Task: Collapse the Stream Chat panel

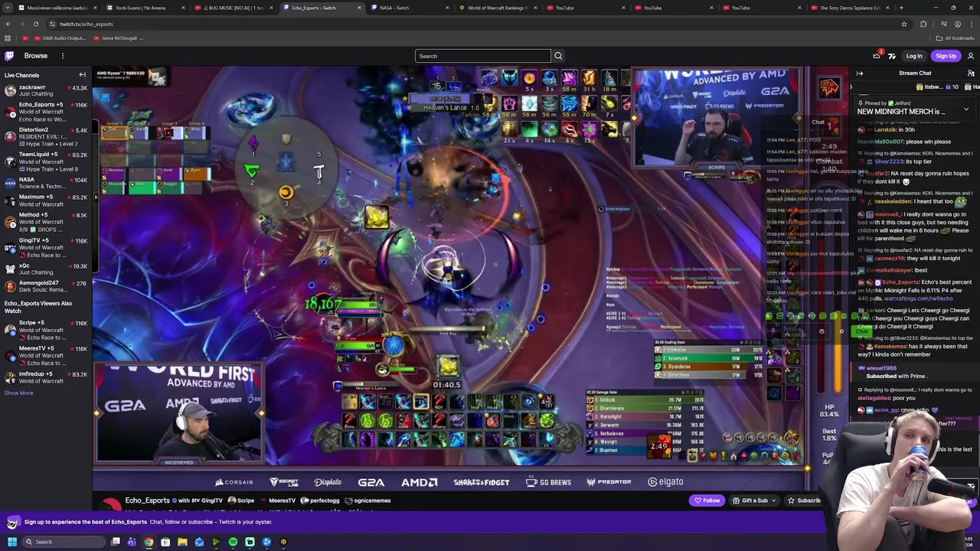Action: [860, 73]
